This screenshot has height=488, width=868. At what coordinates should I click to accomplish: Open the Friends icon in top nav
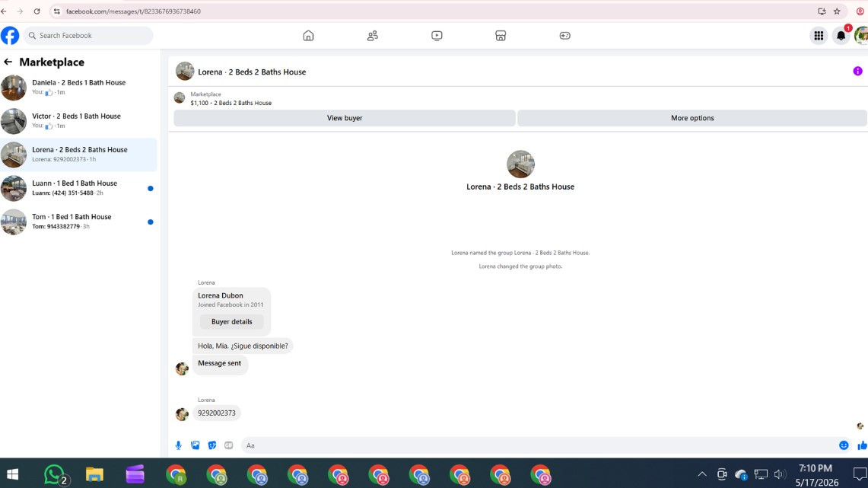click(x=373, y=36)
